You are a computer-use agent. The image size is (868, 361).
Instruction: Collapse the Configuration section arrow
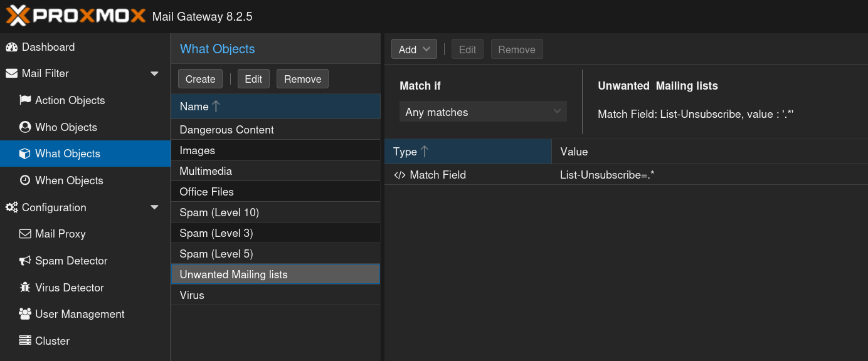coord(154,207)
